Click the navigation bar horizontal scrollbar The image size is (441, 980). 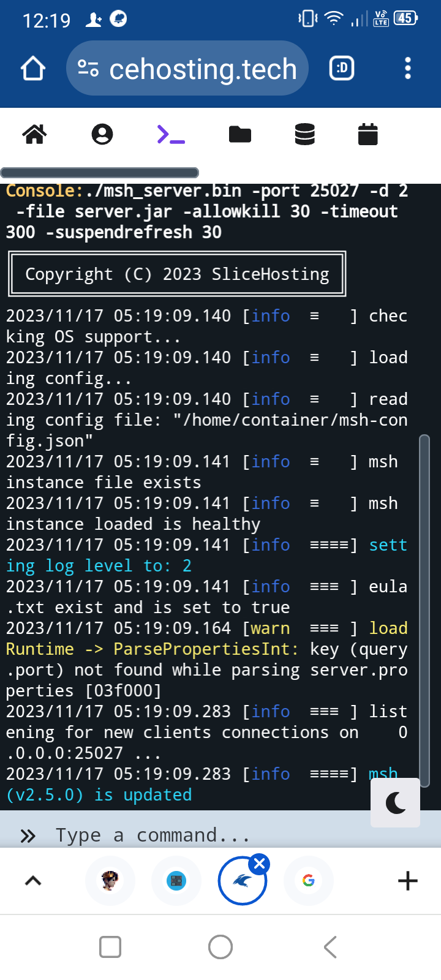click(x=100, y=173)
